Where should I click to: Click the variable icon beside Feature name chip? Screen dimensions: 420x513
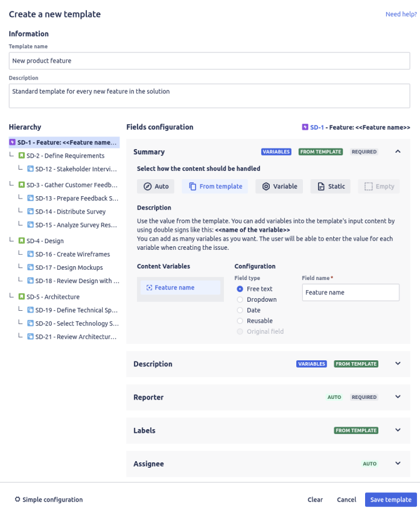[149, 287]
